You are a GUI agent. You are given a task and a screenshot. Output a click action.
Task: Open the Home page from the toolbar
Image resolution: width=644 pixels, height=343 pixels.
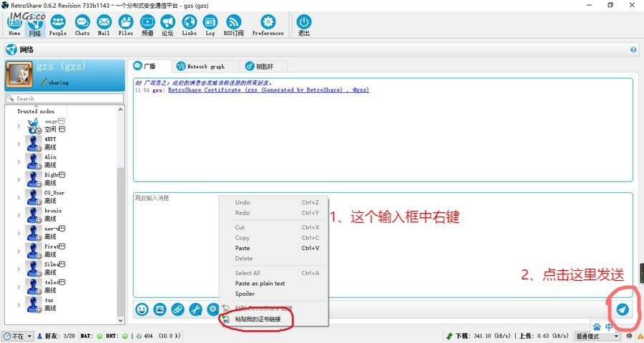14,25
